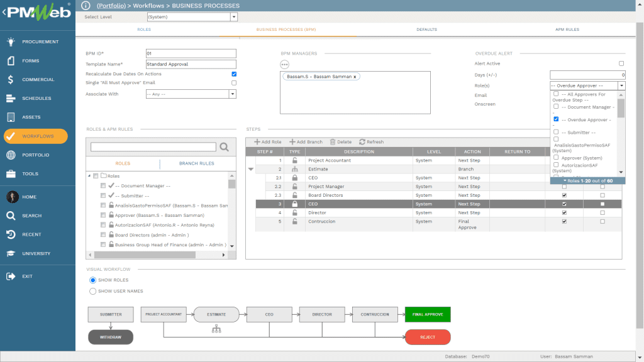Image resolution: width=644 pixels, height=362 pixels.
Task: Uncheck the Overdue Approver option
Action: click(x=556, y=119)
